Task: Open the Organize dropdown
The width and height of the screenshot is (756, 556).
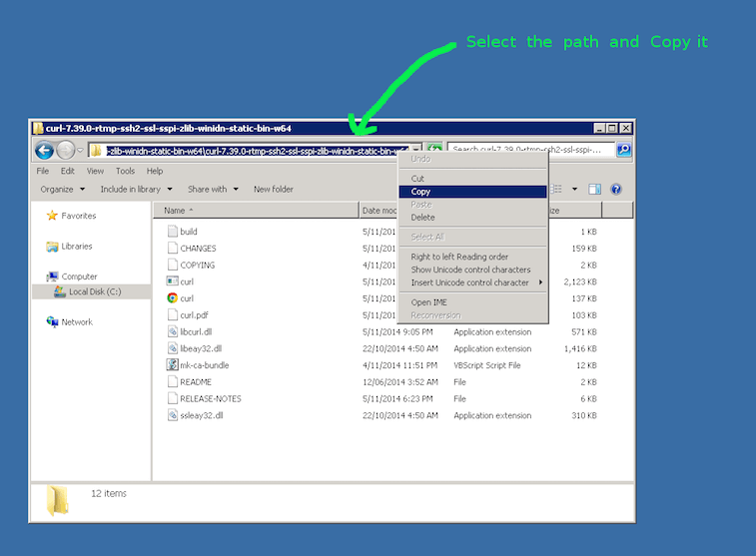Action: click(x=62, y=189)
